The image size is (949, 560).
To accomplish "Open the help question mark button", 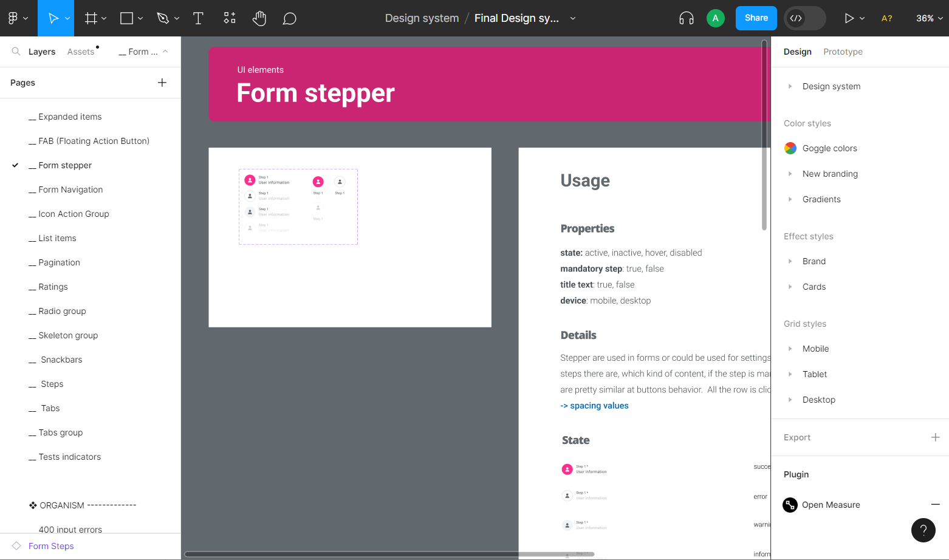I will [x=923, y=530].
